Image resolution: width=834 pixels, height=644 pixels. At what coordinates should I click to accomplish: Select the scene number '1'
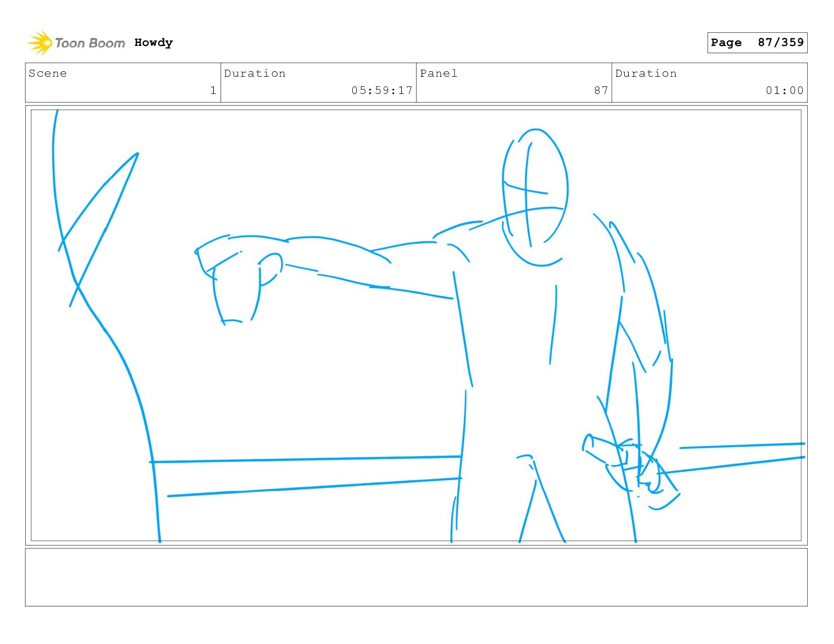click(x=213, y=90)
